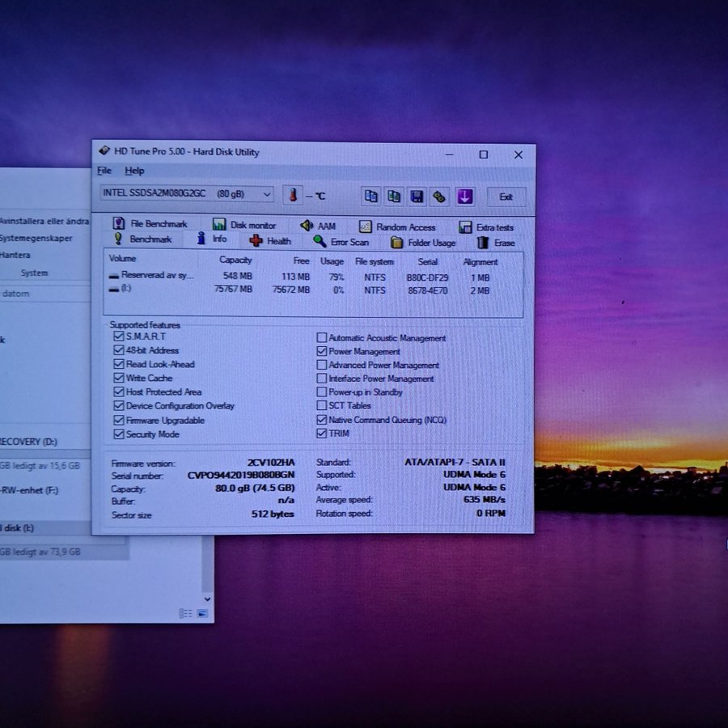Image resolution: width=728 pixels, height=728 pixels.
Task: Switch Explorer window to large icons view
Action: (202, 613)
